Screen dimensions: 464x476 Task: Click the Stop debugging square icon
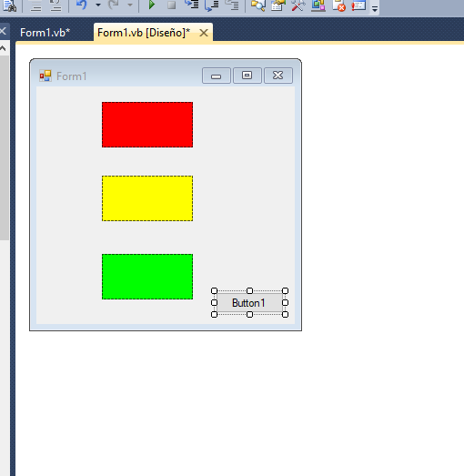pos(172,5)
